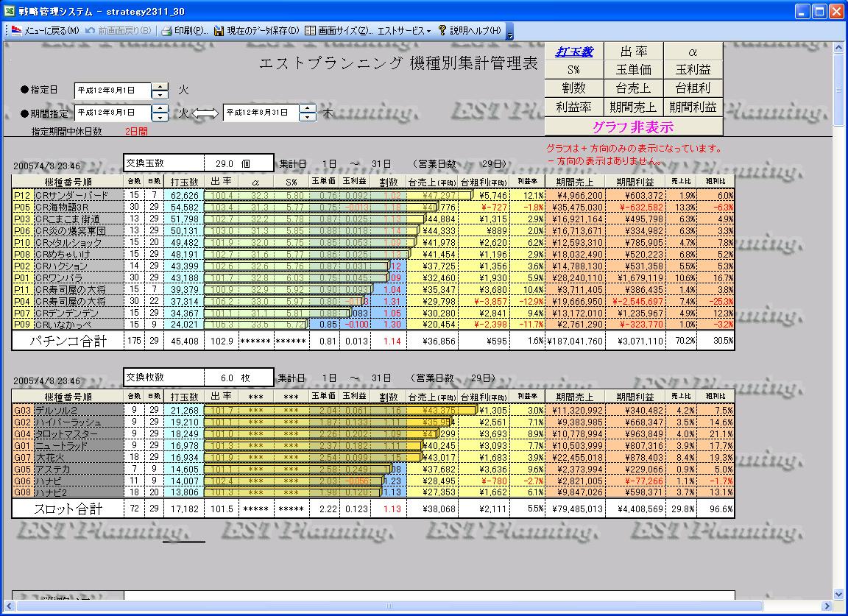This screenshot has width=848, height=616.
Task: Click the 前画面戻り(B) back arrow
Action: tap(91, 31)
